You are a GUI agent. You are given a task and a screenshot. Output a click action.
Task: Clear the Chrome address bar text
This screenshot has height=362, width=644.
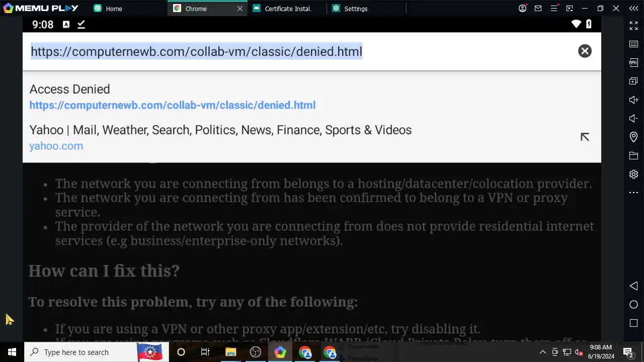(585, 51)
